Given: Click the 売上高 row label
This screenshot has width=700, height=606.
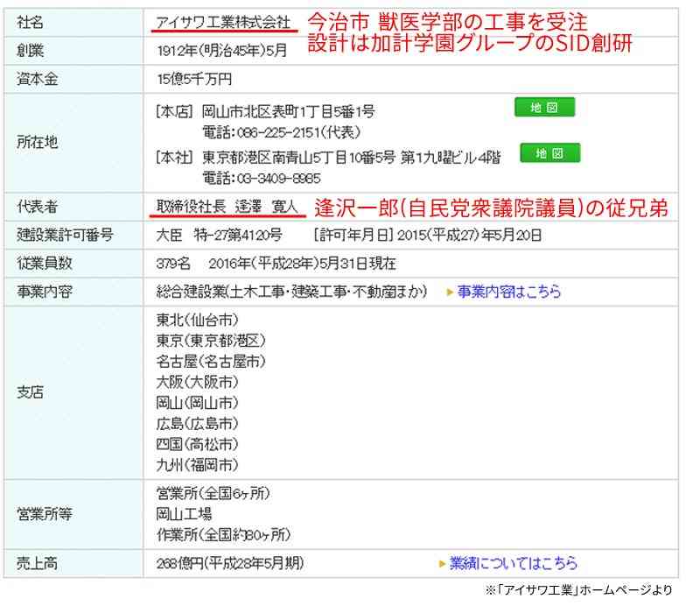Looking at the screenshot, I should (x=37, y=563).
